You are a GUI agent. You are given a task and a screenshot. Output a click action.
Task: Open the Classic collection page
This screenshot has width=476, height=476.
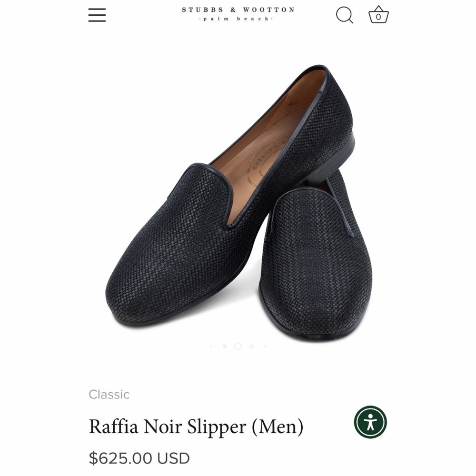point(108,394)
